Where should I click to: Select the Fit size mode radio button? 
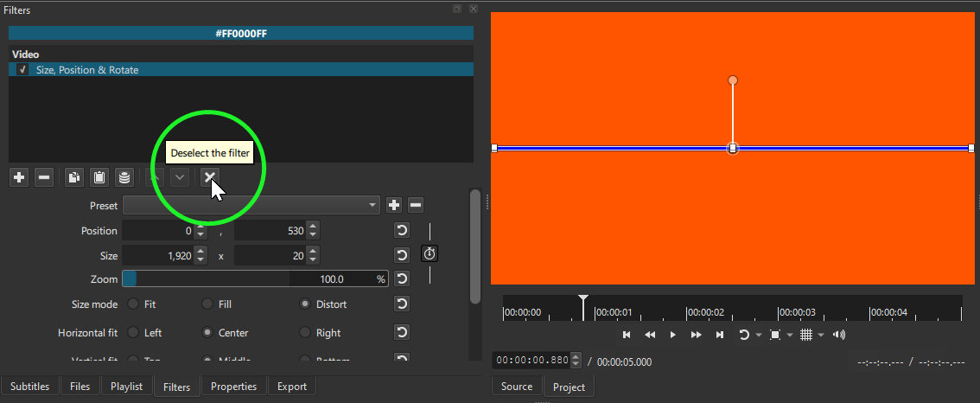(133, 304)
